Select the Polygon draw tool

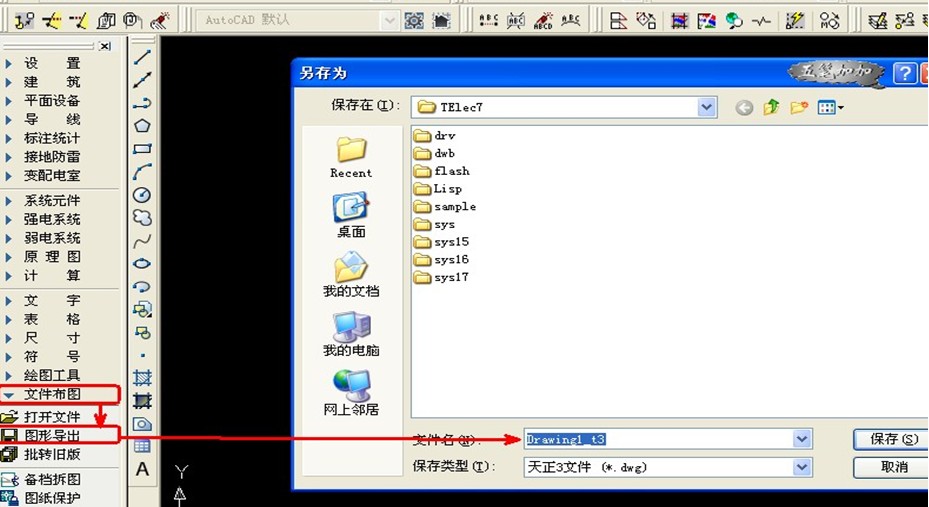tap(142, 126)
